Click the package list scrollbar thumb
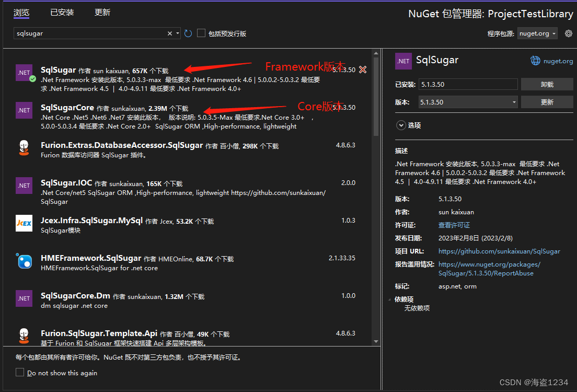Screen dimensions: 577x392 (376, 97)
